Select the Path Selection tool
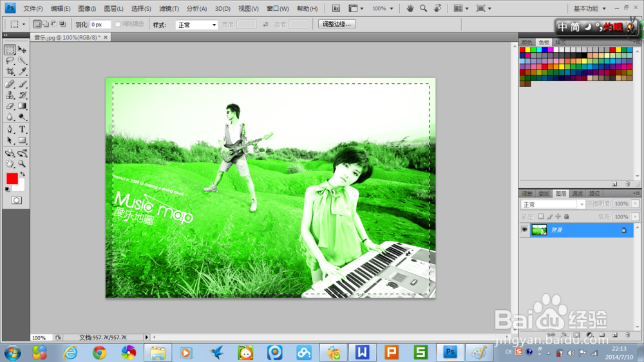The width and height of the screenshot is (644, 362). [x=10, y=140]
